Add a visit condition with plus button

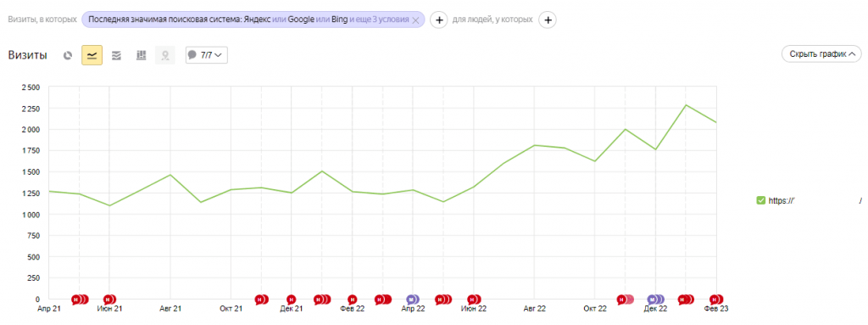click(438, 20)
